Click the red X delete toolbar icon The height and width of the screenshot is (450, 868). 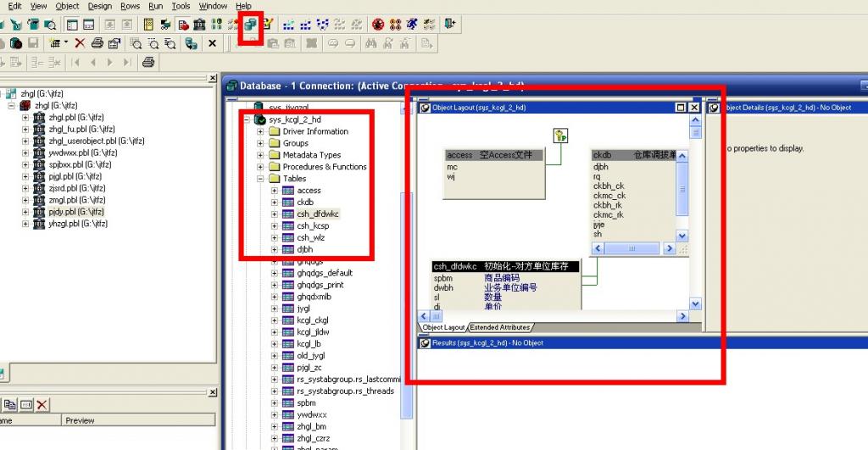[80, 43]
